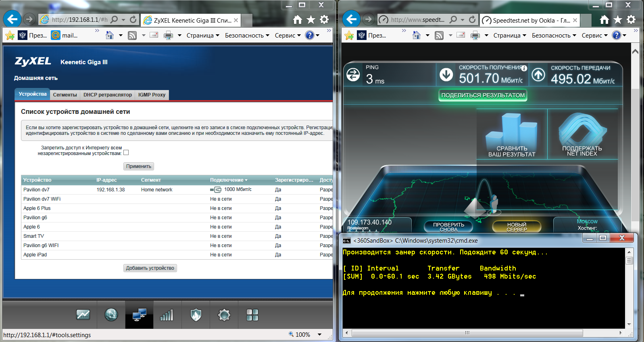Click the home network computers icon

pos(139,315)
